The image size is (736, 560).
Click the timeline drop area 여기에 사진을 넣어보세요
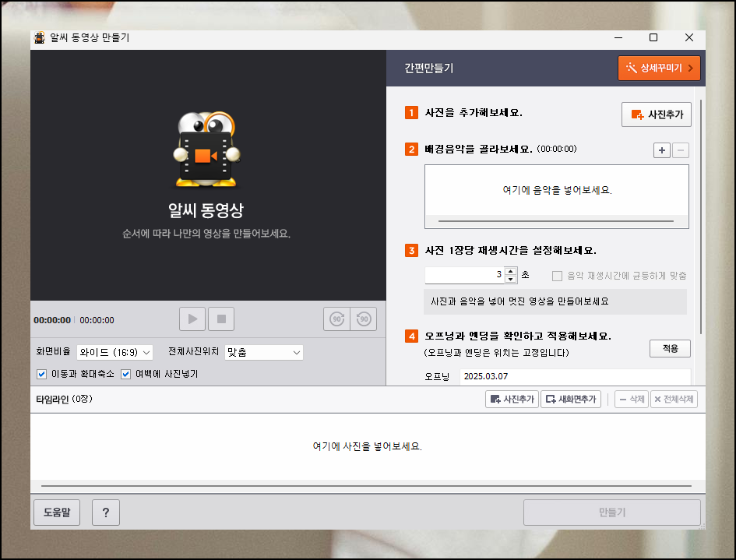pos(368,446)
